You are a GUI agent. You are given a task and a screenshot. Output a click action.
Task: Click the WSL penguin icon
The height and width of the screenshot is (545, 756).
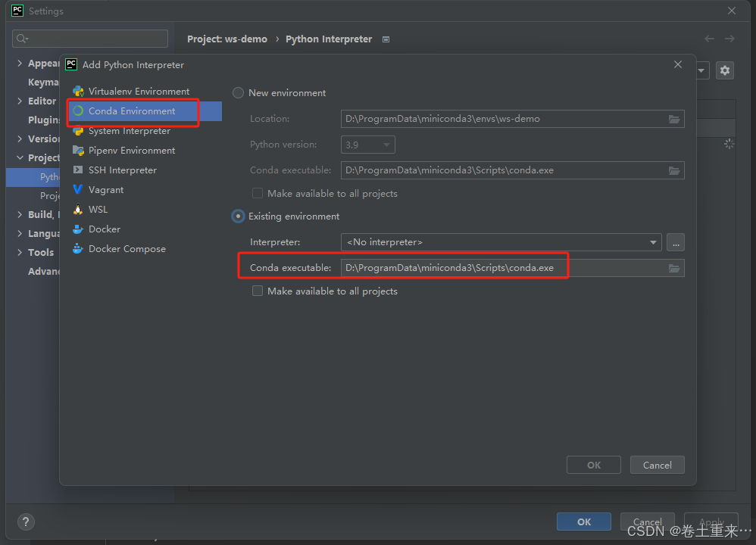[77, 209]
